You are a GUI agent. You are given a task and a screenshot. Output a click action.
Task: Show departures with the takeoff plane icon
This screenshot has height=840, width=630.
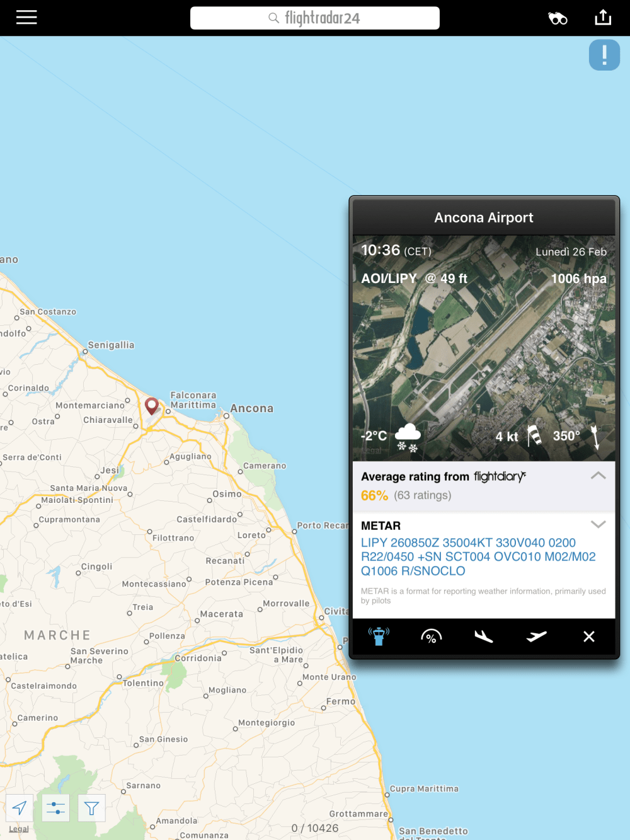[536, 636]
